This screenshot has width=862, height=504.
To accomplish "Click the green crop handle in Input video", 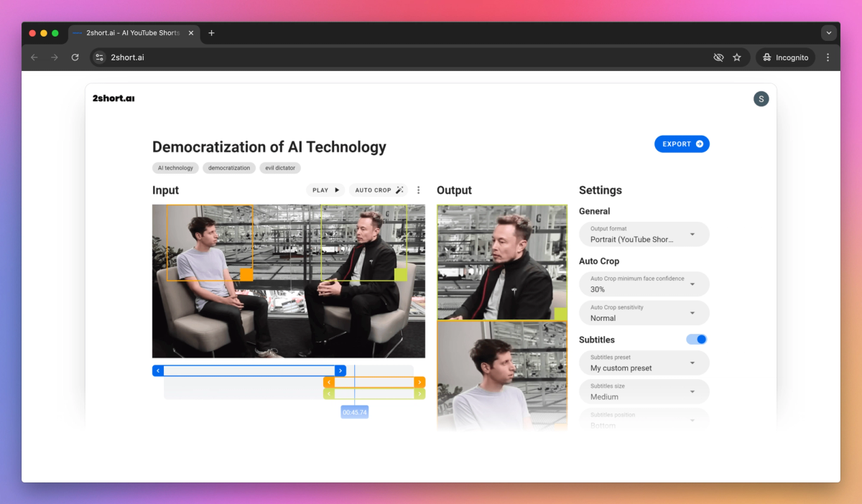I will [x=401, y=274].
